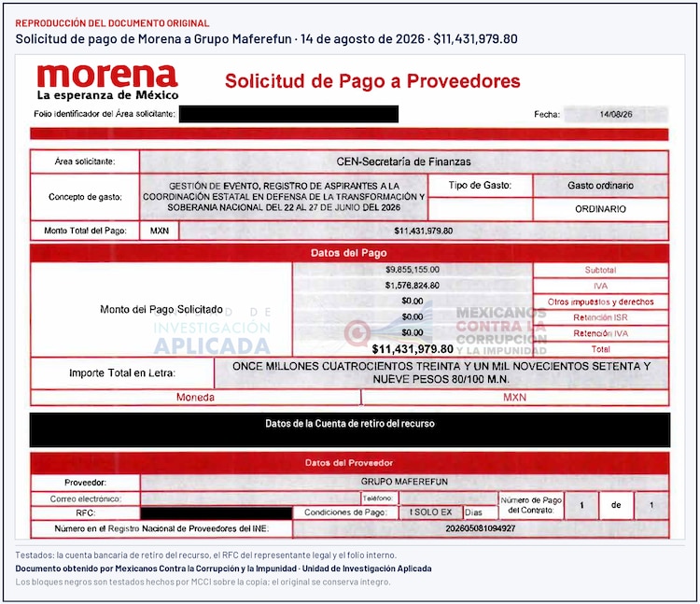This screenshot has height=604, width=700.
Task: Click the registry number 202605081094927
Action: click(x=481, y=528)
